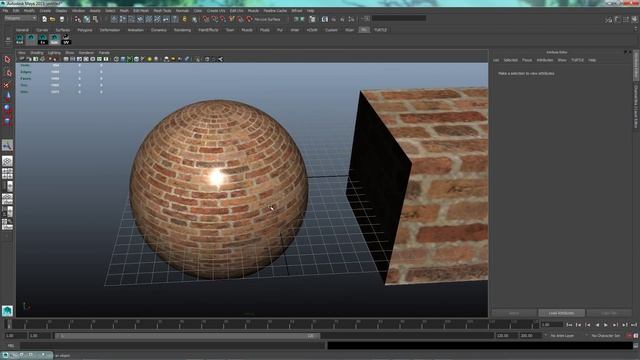The width and height of the screenshot is (640, 360).
Task: Click the Select button in Attribute Editor
Action: point(514,313)
